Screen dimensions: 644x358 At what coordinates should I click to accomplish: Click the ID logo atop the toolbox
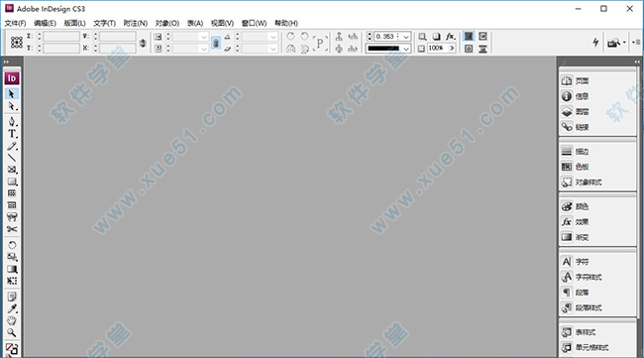point(12,78)
